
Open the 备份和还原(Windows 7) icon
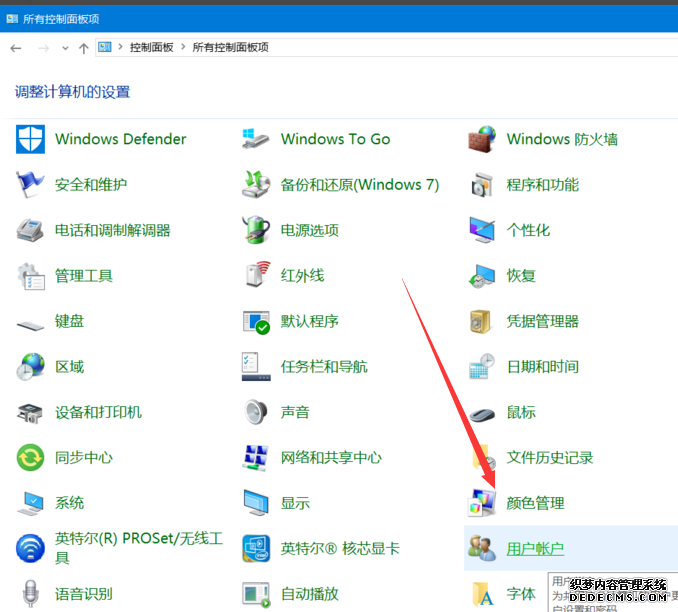(256, 185)
